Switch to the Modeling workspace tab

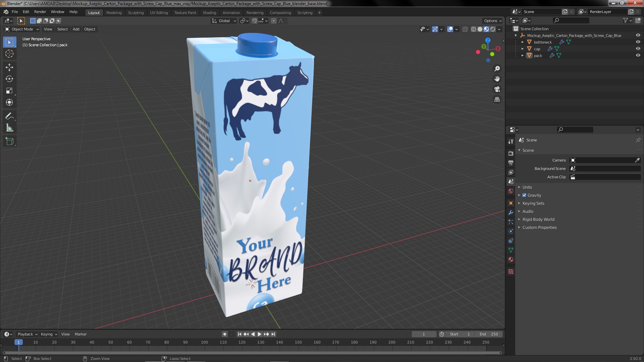(114, 13)
